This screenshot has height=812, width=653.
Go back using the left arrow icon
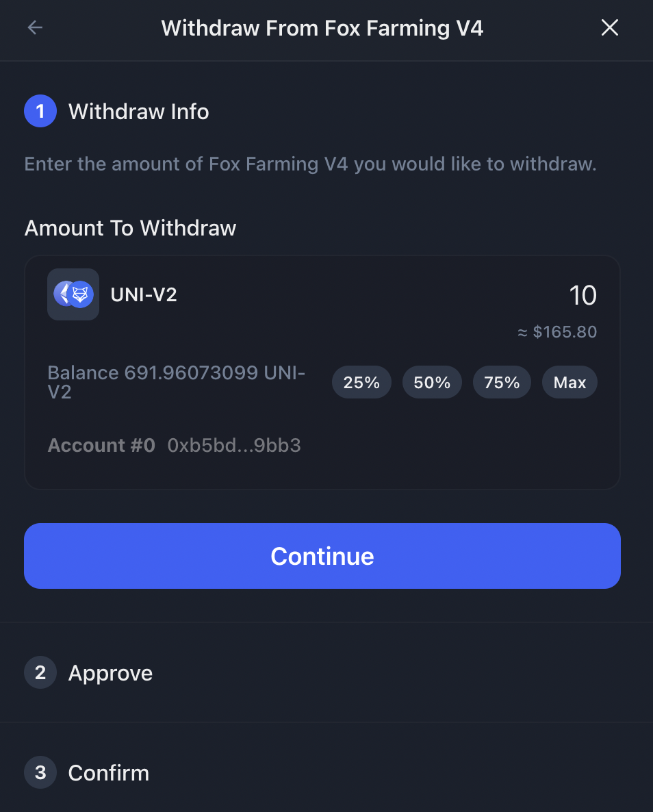[35, 27]
